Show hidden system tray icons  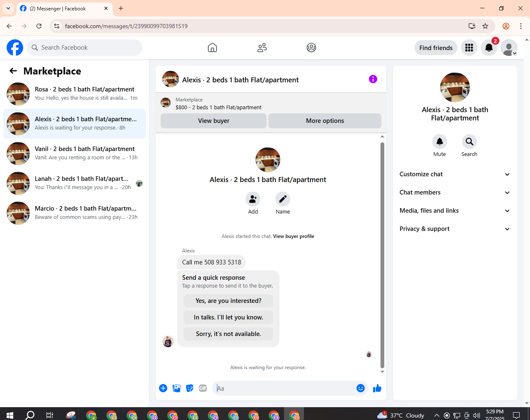pyautogui.click(x=436, y=415)
